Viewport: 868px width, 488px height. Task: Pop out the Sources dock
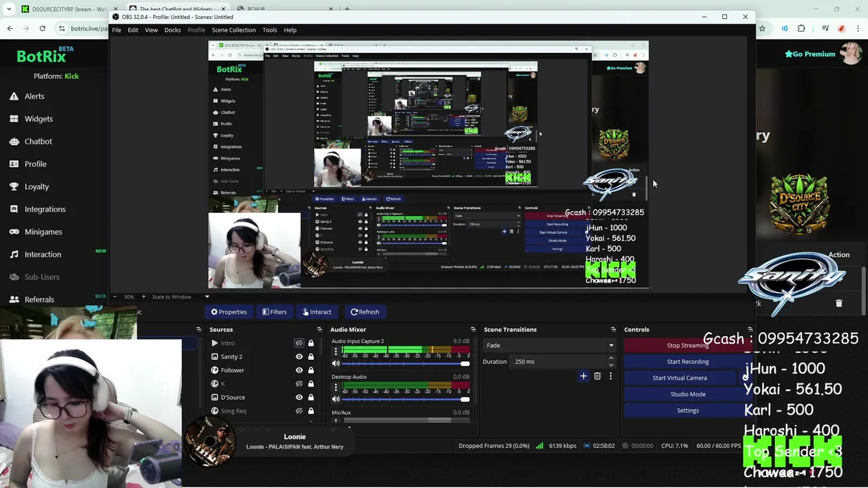tap(321, 329)
